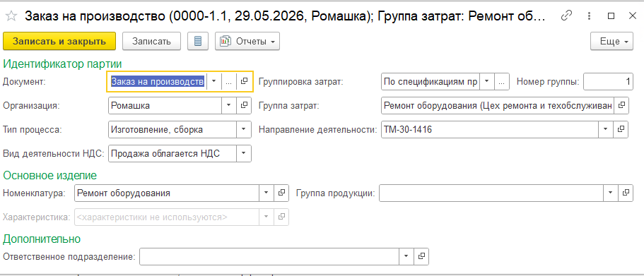
Task: Click the empty Группа продукции field
Action: [491, 193]
